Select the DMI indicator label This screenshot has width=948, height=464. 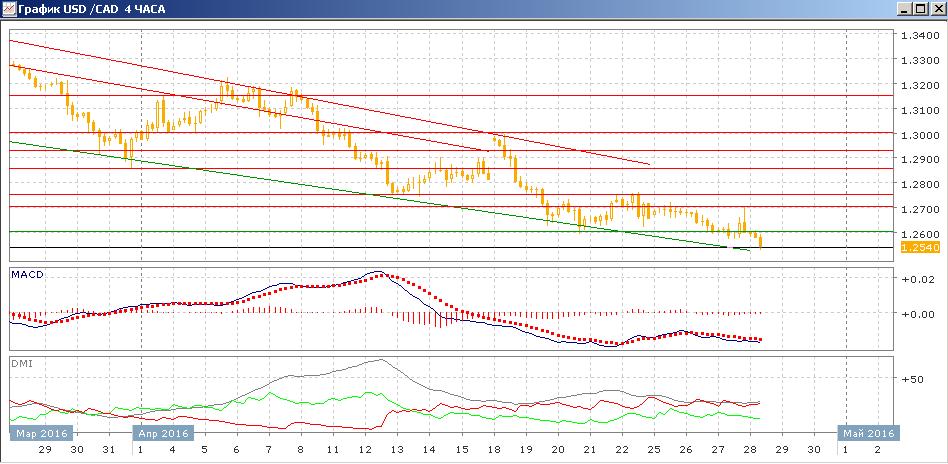pos(22,364)
